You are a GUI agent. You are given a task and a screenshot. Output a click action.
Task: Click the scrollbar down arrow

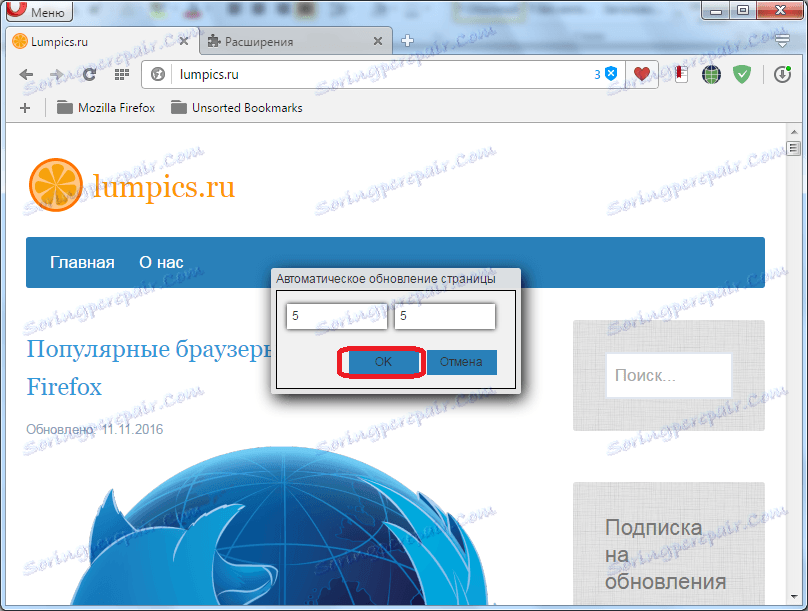(x=794, y=597)
